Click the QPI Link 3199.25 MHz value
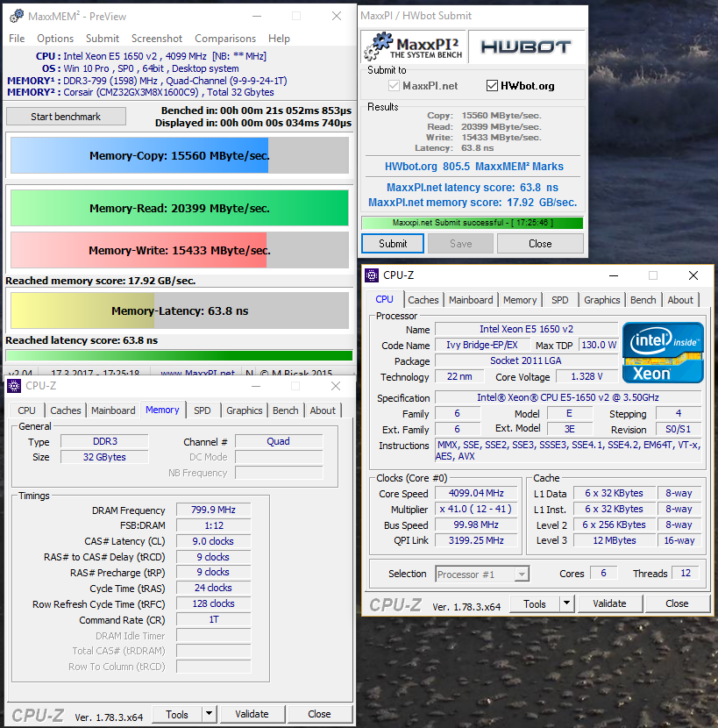Viewport: 718px width, 728px height. [x=476, y=540]
